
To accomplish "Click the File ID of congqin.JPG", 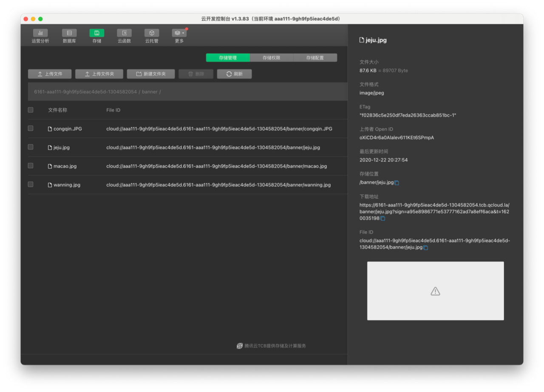I will click(219, 129).
